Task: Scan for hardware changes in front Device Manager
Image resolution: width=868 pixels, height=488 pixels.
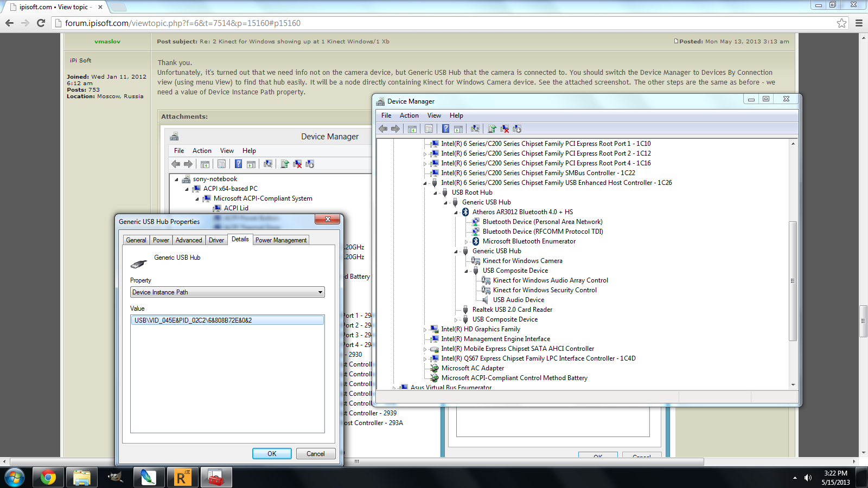Action: (x=475, y=129)
